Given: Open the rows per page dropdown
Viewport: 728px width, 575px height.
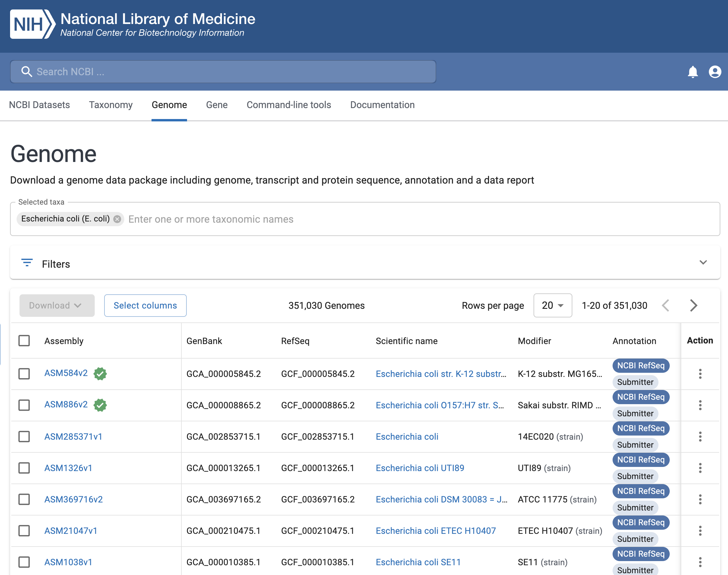Looking at the screenshot, I should click(553, 305).
